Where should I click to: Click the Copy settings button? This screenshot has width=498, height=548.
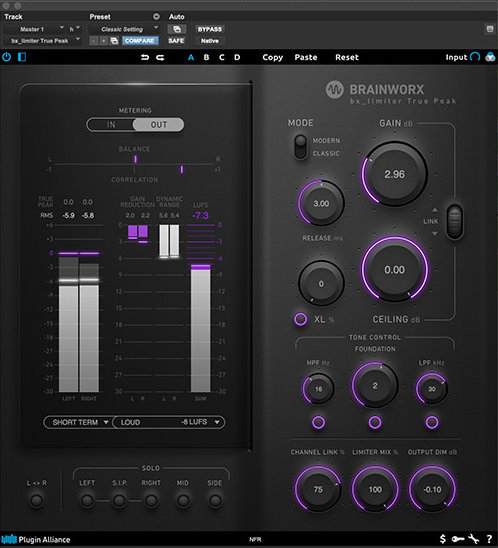point(273,57)
